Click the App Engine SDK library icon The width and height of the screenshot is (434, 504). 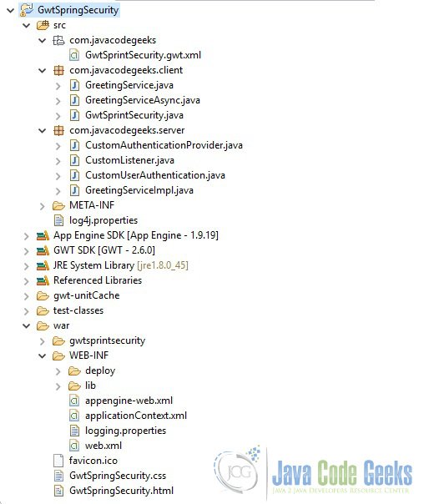[x=43, y=235]
